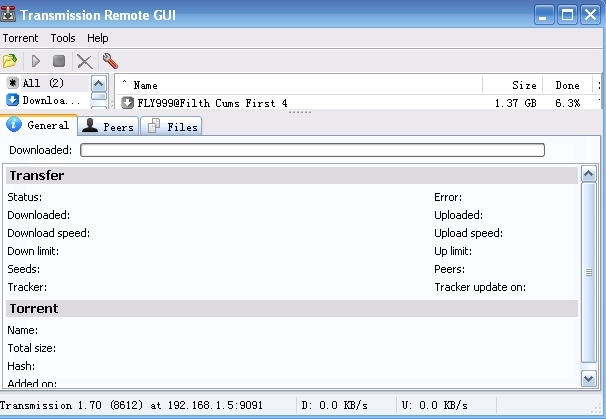Switch to the Peers tab
The height and width of the screenshot is (419, 606).
point(108,126)
